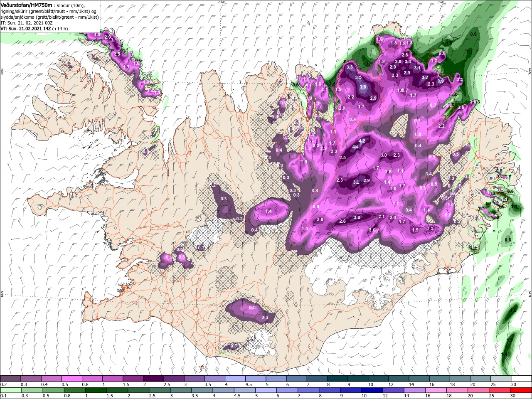Click the 'Vindur (10m)' label in header
532x399 pixels.
pos(71,5)
